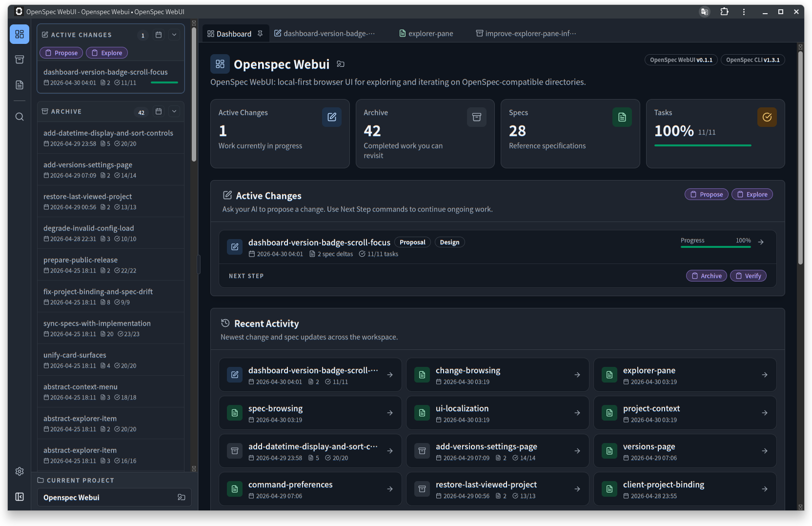
Task: Click the pin icon on Dashboard tab
Action: (x=260, y=34)
